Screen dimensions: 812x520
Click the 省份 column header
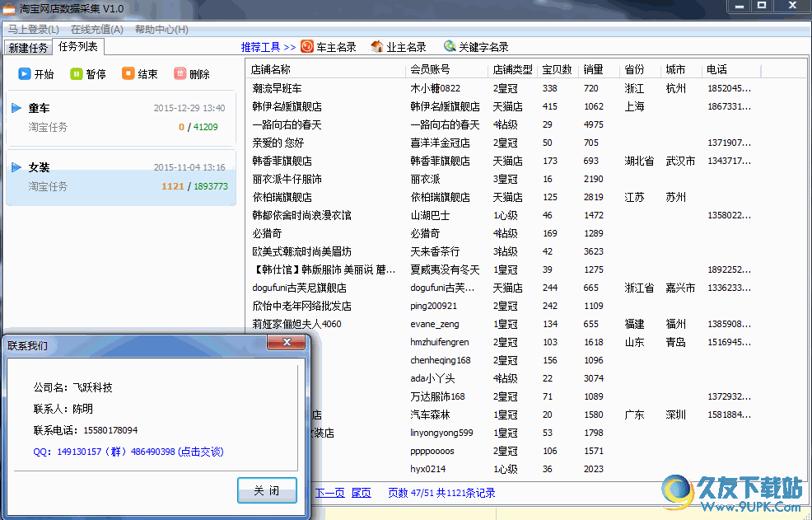pos(640,69)
